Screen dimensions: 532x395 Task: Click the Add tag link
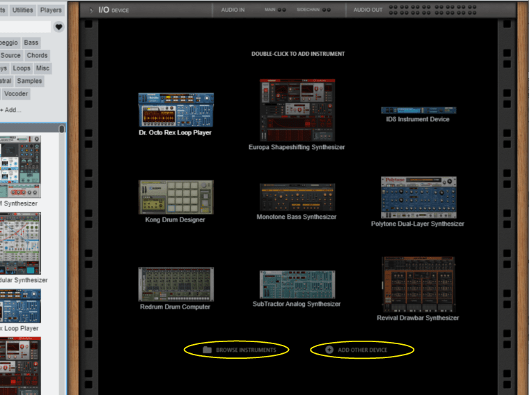[11, 110]
